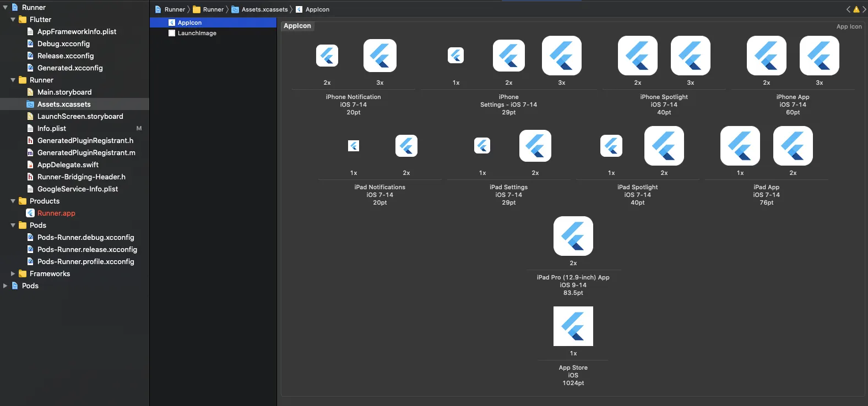Image resolution: width=868 pixels, height=406 pixels.
Task: Select iPad Notifications 2x icon slot
Action: [406, 146]
